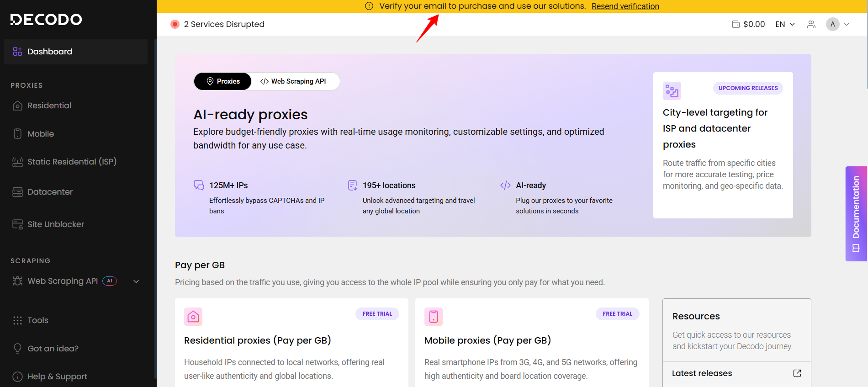Click FREE TRIAL badge on Residential proxies card
The image size is (868, 387).
[x=377, y=314]
